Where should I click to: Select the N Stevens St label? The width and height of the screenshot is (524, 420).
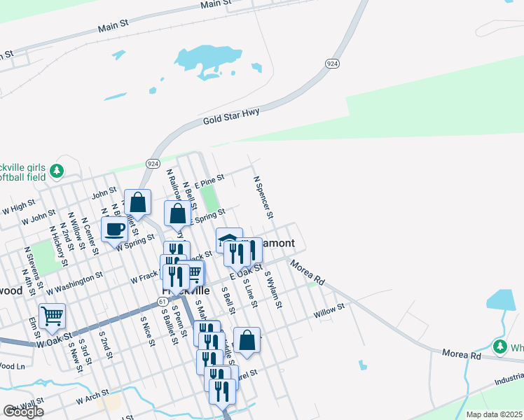(34, 268)
